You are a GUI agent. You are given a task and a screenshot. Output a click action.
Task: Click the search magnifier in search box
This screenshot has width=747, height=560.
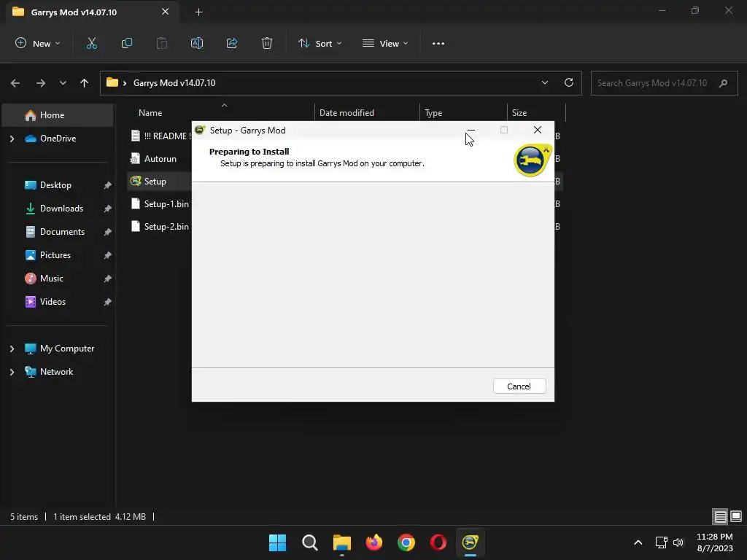point(723,83)
